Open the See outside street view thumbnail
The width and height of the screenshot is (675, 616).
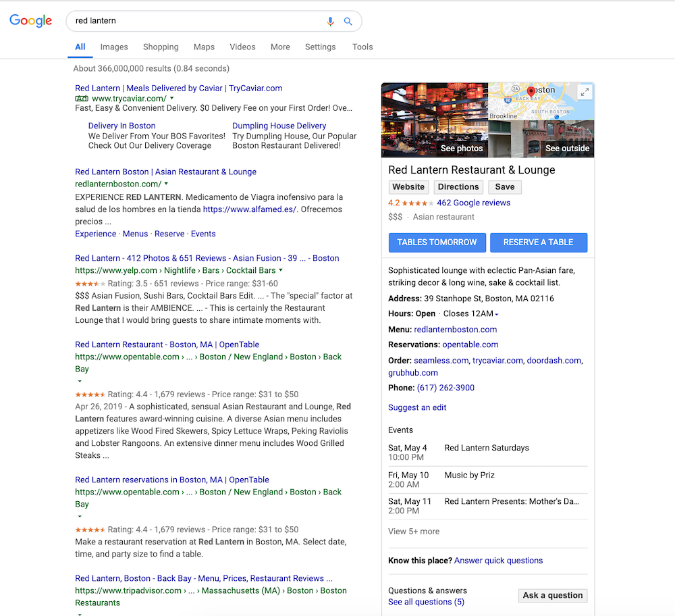click(541, 138)
